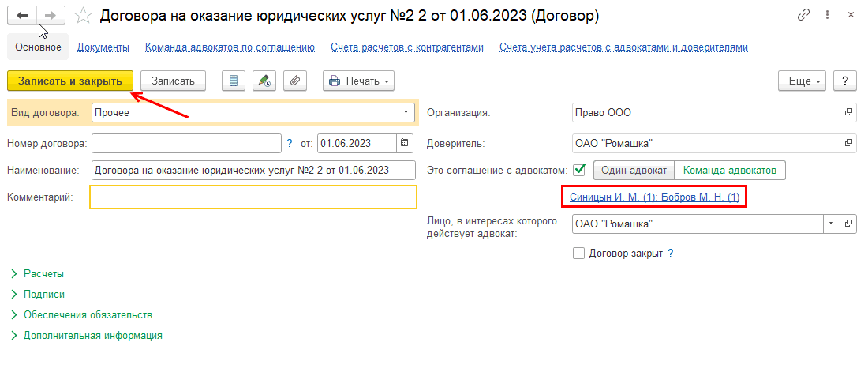Open the Печать dropdown menu
The height and width of the screenshot is (376, 868).
[358, 81]
